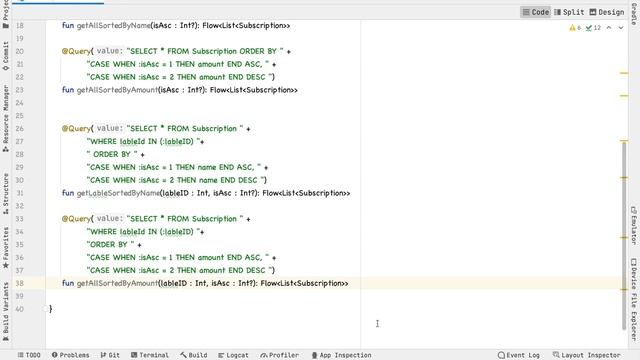
Task: Click the " ORDER BY " string on line 28
Action: pyautogui.click(x=112, y=154)
